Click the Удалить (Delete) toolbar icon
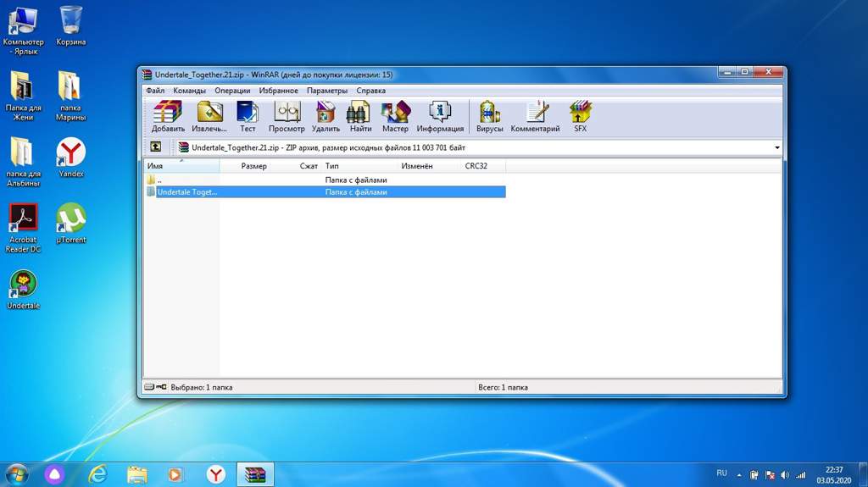The image size is (868, 487). click(325, 116)
